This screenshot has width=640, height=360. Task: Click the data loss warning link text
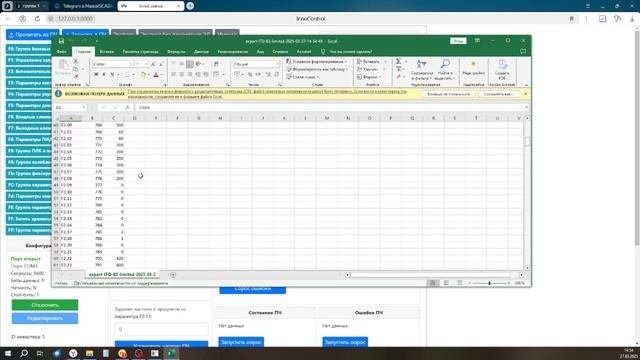pyautogui.click(x=267, y=94)
